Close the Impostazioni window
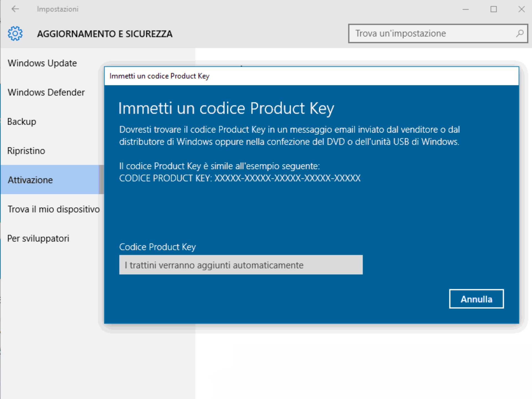Screen dimensions: 532x399 521,9
